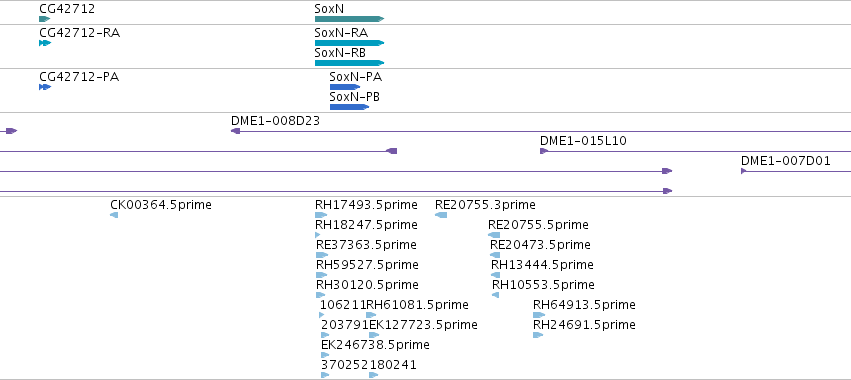Click the RE20755.5prime EST glyph
Image resolution: width=851 pixels, height=380 pixels.
pyautogui.click(x=494, y=235)
